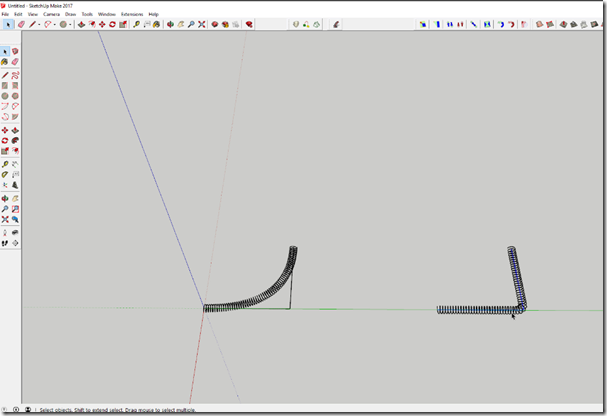Activate Orbit in the top toolbar
Viewport: 607px width, 416px height.
[x=170, y=24]
